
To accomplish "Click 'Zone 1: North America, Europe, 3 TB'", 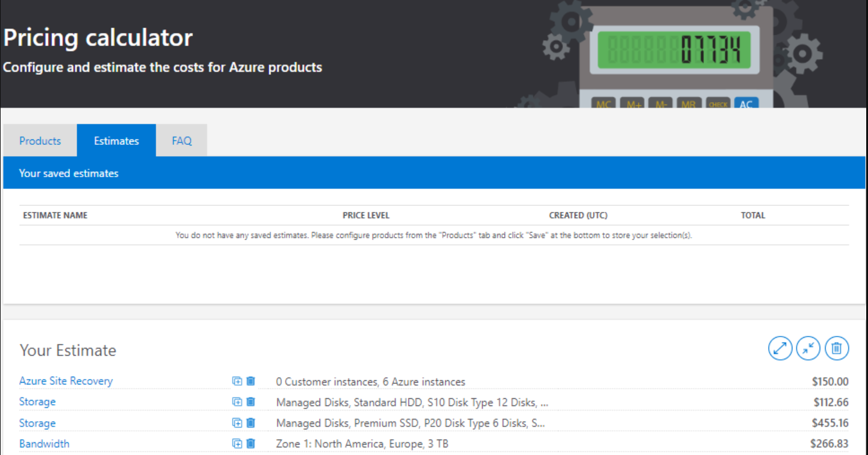I will coord(362,444).
